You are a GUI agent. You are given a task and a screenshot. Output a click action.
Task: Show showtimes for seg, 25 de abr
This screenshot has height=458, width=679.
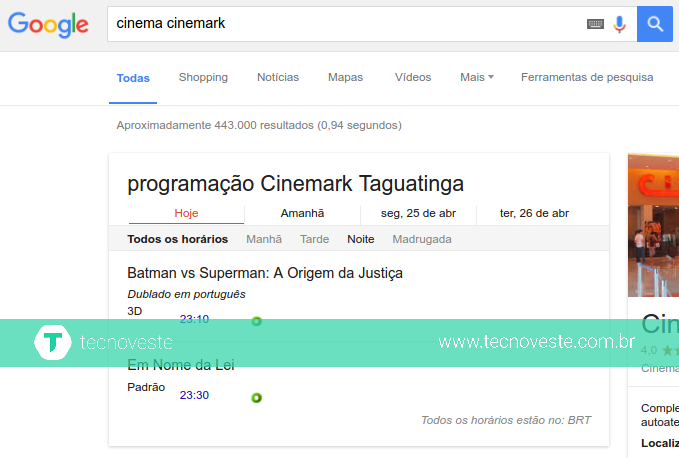[x=418, y=213]
